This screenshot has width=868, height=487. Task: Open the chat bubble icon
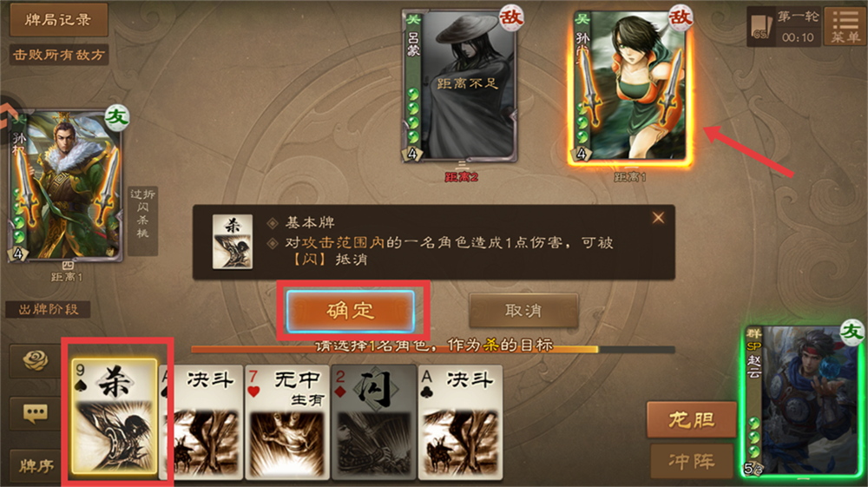(35, 413)
